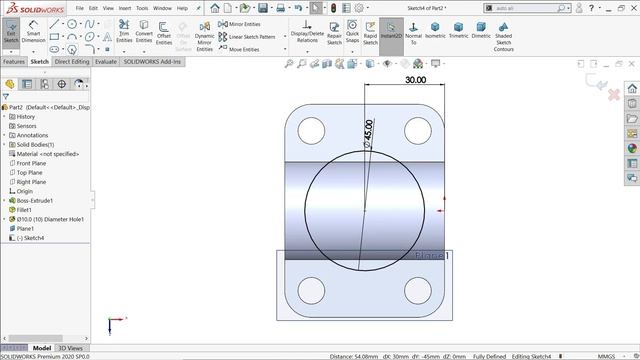Click the Save toolbar icon
This screenshot has width=640, height=360.
point(263,8)
